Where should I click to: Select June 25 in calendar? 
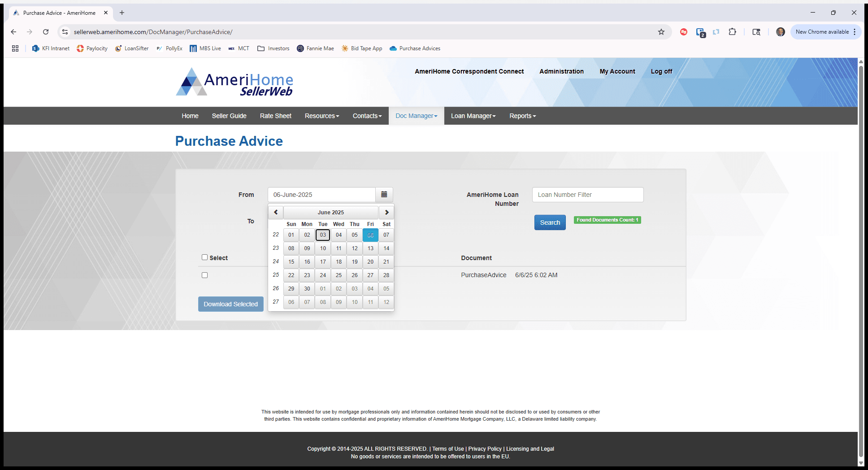(339, 275)
